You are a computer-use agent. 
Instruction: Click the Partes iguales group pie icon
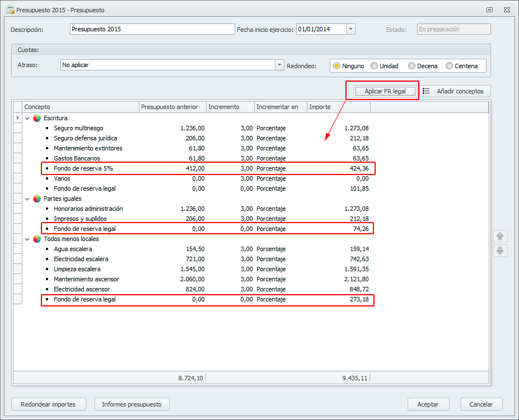(x=37, y=199)
